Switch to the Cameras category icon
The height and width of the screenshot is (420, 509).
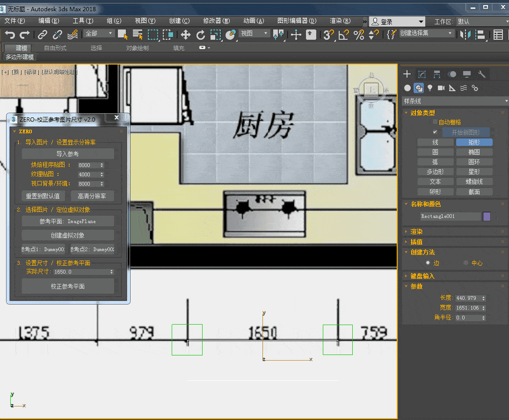click(x=441, y=88)
